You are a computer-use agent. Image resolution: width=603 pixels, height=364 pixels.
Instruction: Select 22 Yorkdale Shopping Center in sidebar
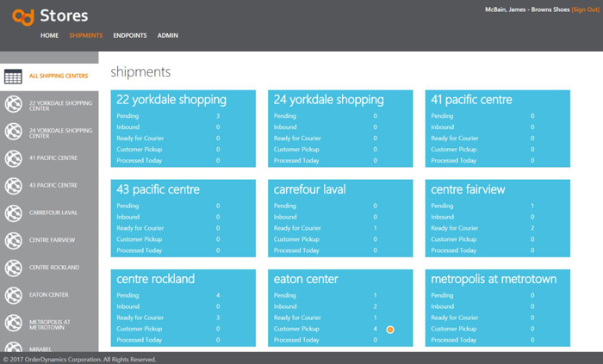[49, 104]
